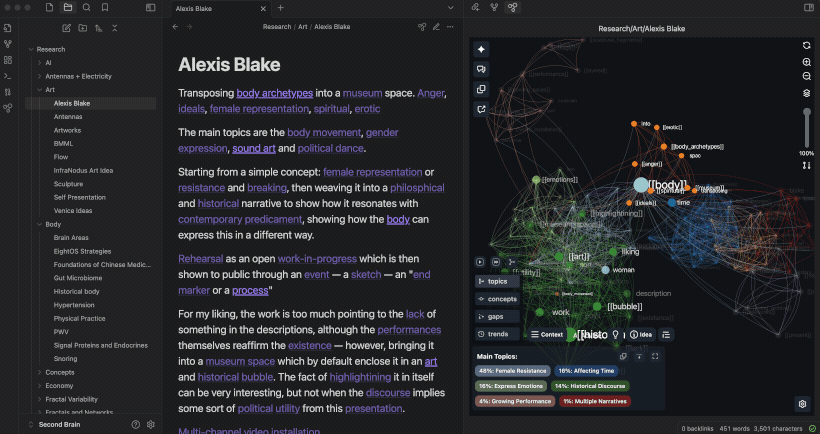Open the graph view ribbon icon
This screenshot has width=820, height=434.
point(7,44)
